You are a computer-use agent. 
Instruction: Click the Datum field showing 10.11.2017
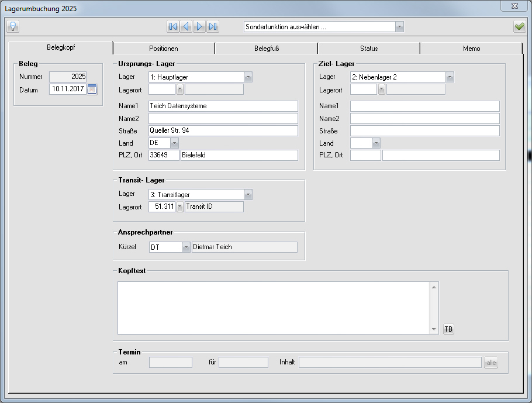(68, 89)
